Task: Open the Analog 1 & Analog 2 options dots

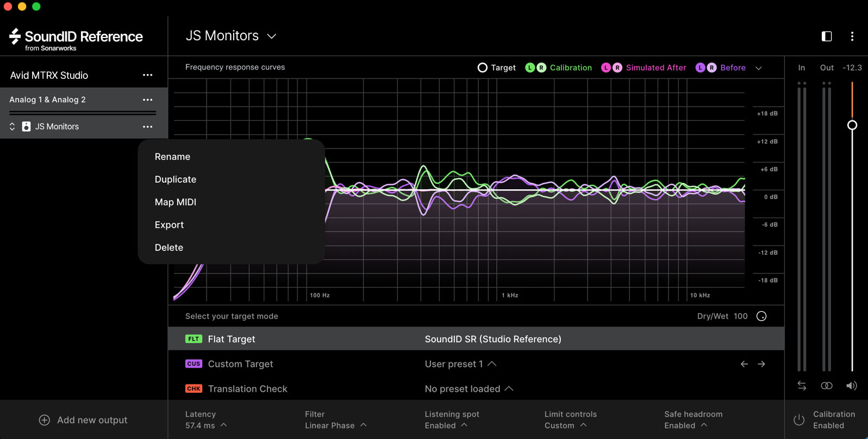Action: click(147, 100)
